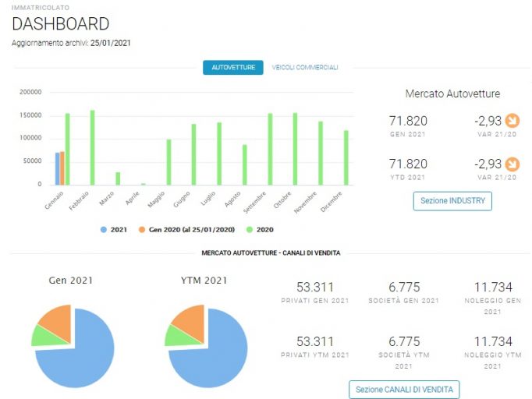The image size is (532, 399).
Task: Select the Settembre 2020 bar
Action: click(x=270, y=149)
